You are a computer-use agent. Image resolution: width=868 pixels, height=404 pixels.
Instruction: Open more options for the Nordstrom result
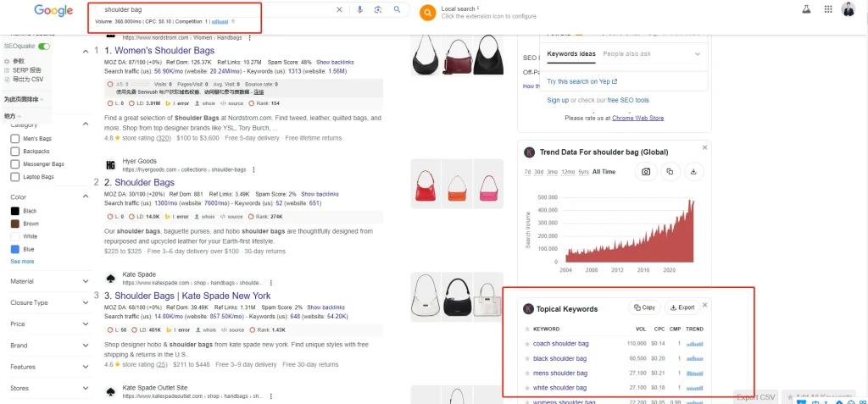point(250,38)
